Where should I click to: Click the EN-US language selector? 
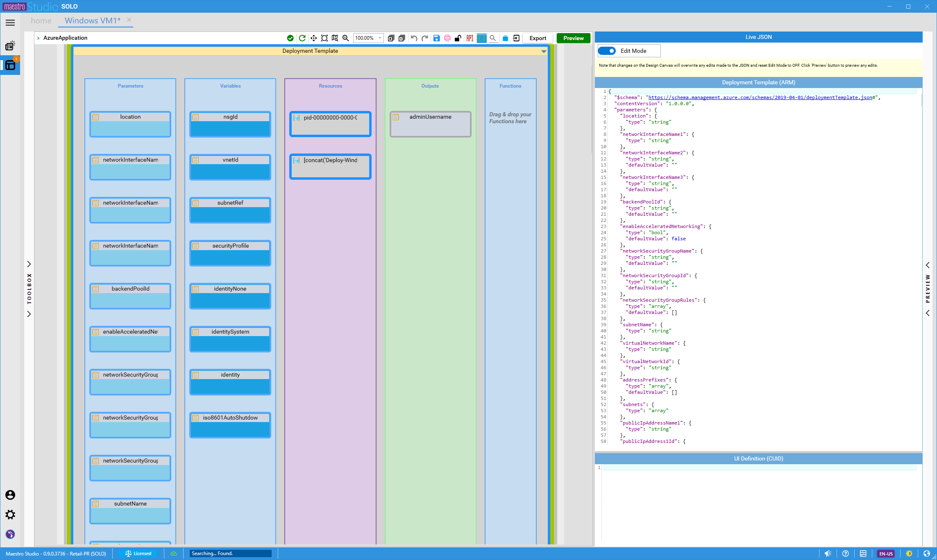[x=886, y=553]
